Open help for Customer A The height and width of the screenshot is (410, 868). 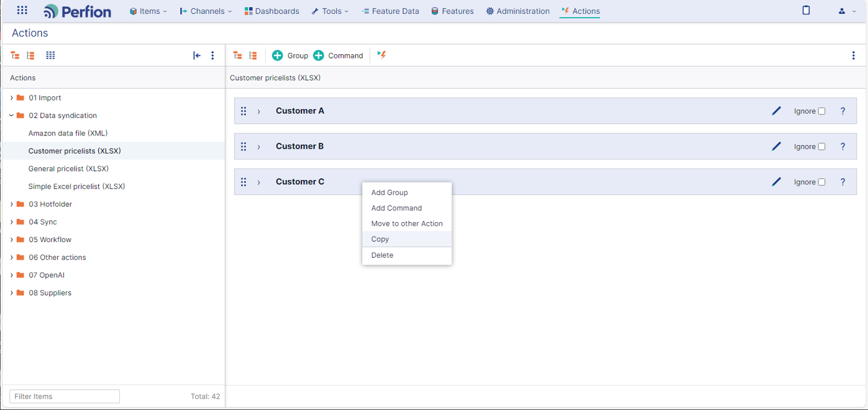pos(843,111)
